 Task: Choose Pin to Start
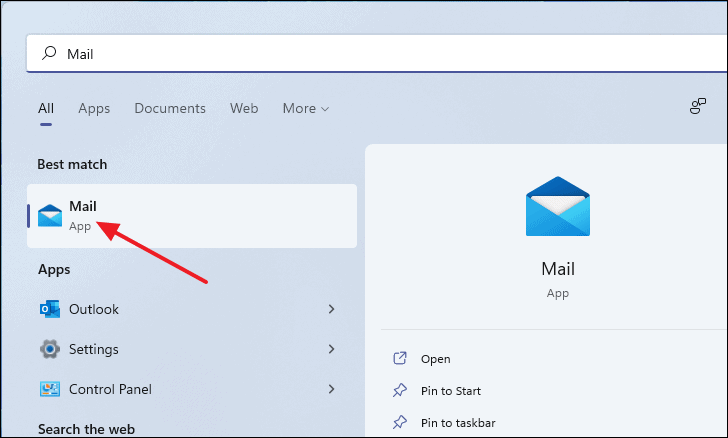[451, 391]
